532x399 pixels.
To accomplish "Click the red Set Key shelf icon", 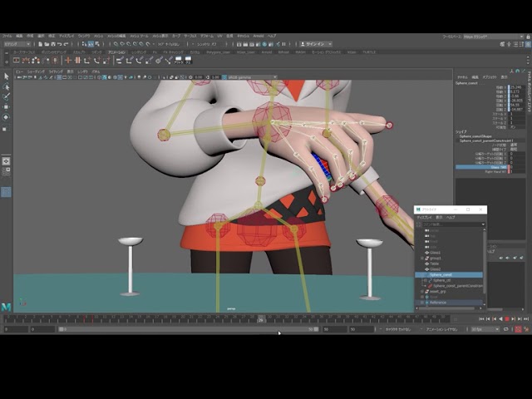I will tap(68, 61).
